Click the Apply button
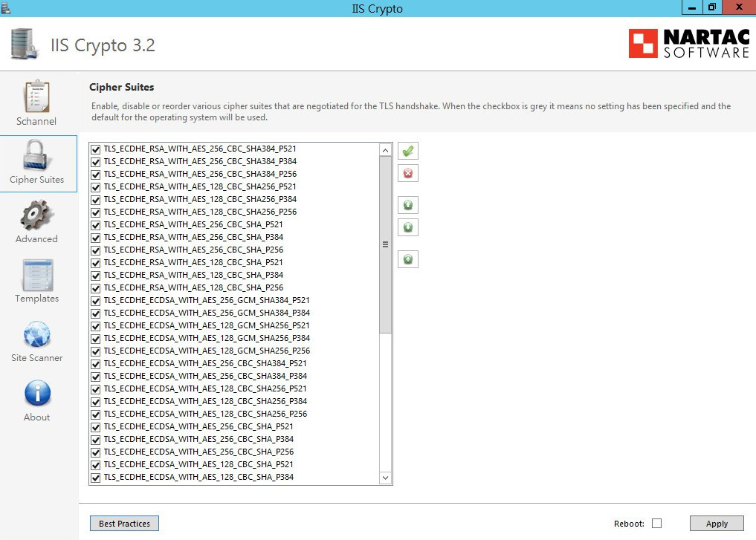This screenshot has height=540, width=756. click(717, 523)
